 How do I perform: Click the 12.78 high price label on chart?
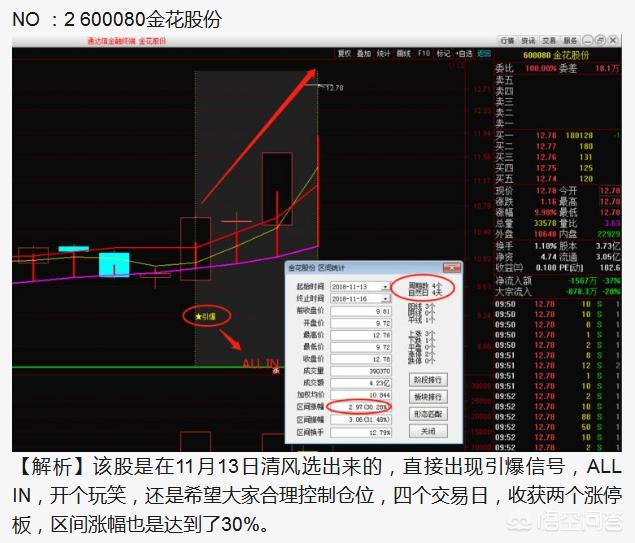[x=334, y=87]
